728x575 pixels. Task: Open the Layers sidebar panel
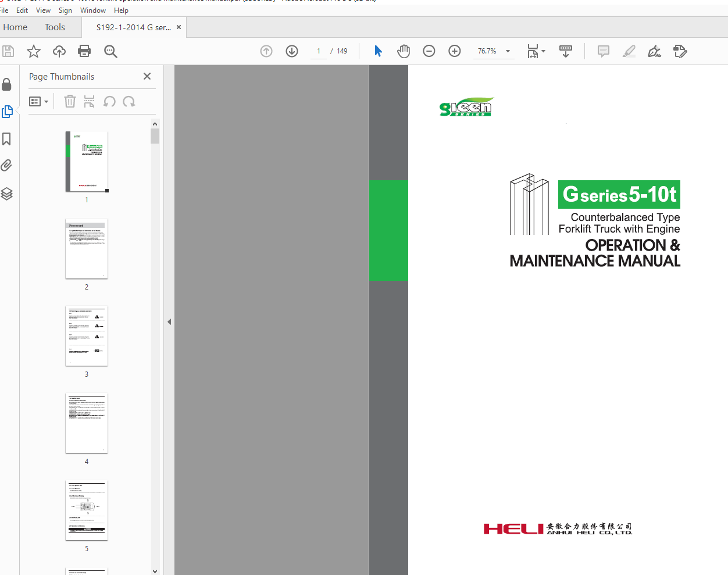coord(6,194)
